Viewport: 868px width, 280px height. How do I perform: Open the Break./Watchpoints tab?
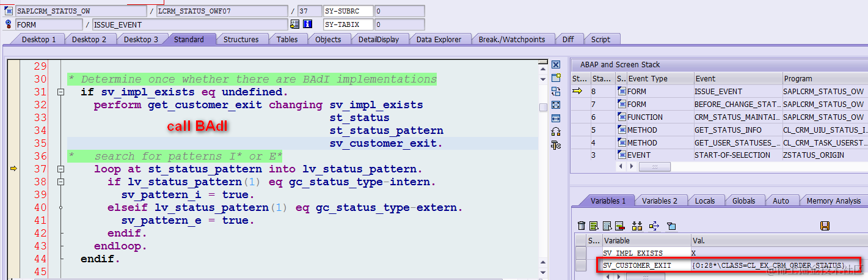[512, 39]
